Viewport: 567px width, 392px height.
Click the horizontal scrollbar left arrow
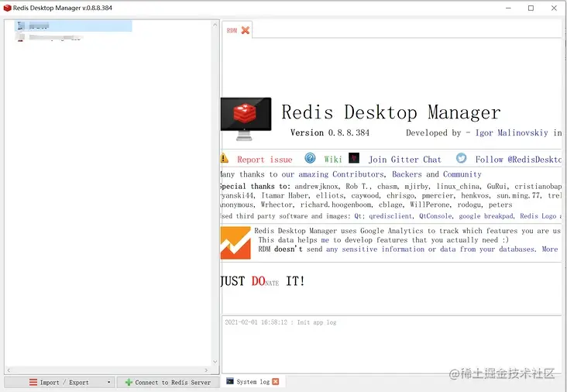9,370
